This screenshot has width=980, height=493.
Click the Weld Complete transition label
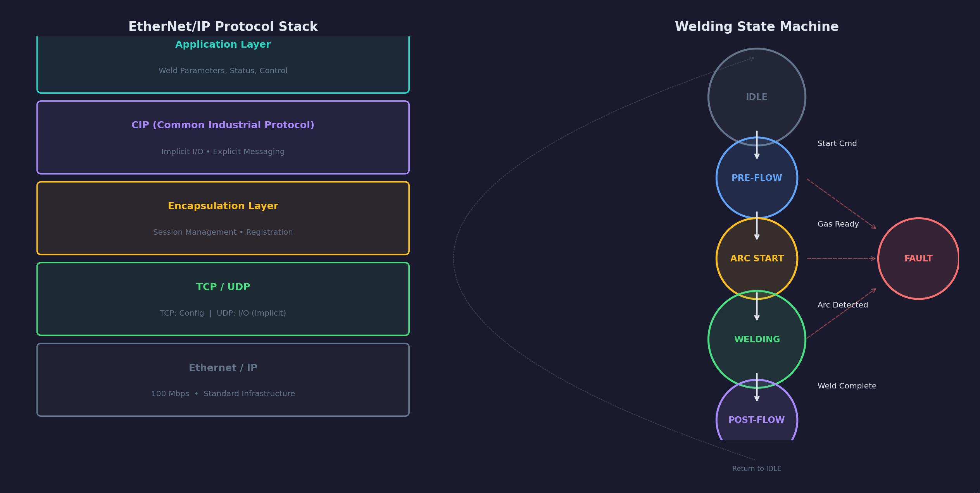[847, 386]
